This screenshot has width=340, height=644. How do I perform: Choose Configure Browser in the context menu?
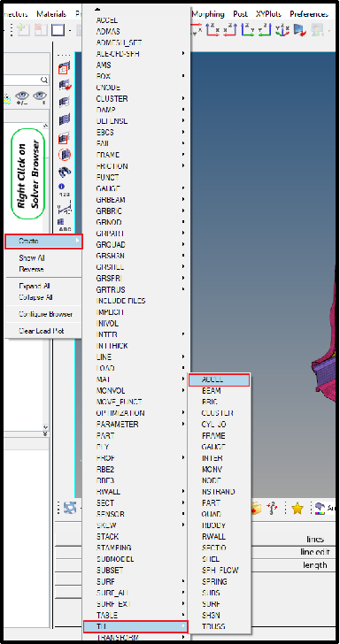[x=46, y=314]
